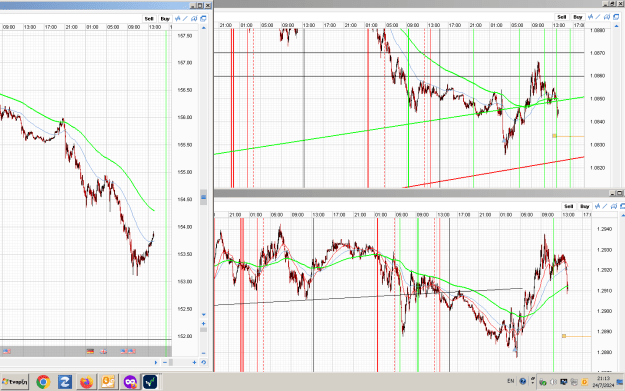Screen dimensions: 625x391
Task: Click blue marker on left chart price scrollbar
Action: 203,197
